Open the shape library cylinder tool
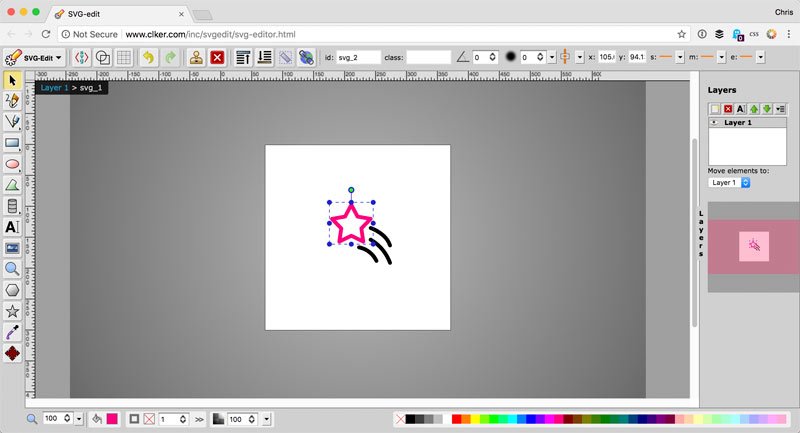This screenshot has height=433, width=800. [12, 206]
